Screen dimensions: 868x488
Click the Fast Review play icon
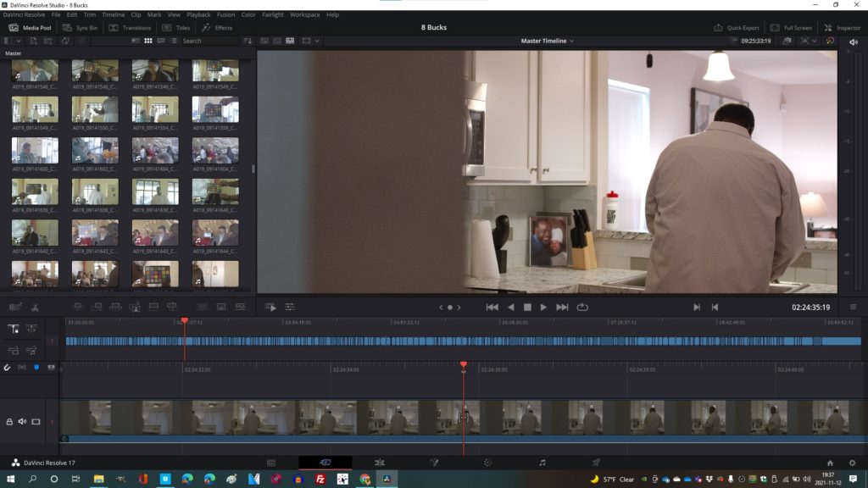[270, 307]
